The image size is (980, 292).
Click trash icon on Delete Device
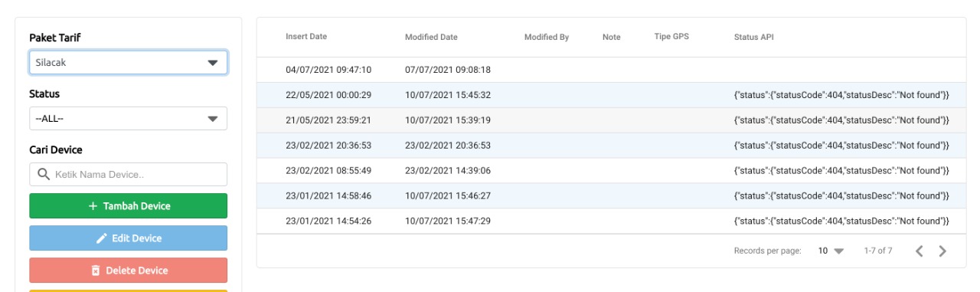click(96, 271)
